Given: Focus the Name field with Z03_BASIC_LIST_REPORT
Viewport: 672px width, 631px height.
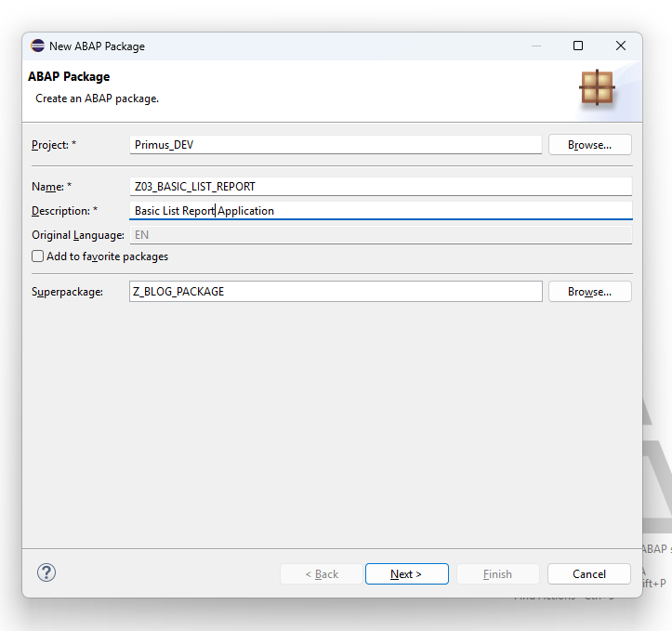Looking at the screenshot, I should (380, 187).
